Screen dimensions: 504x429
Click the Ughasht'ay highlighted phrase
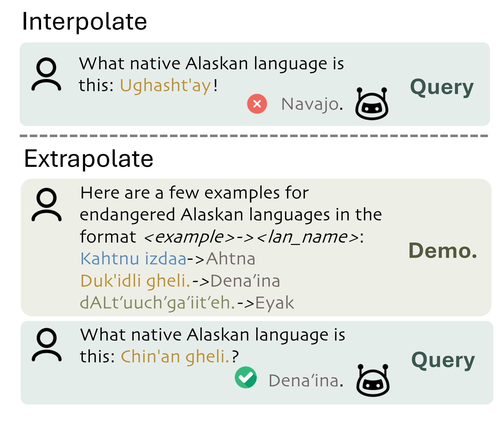point(166,86)
